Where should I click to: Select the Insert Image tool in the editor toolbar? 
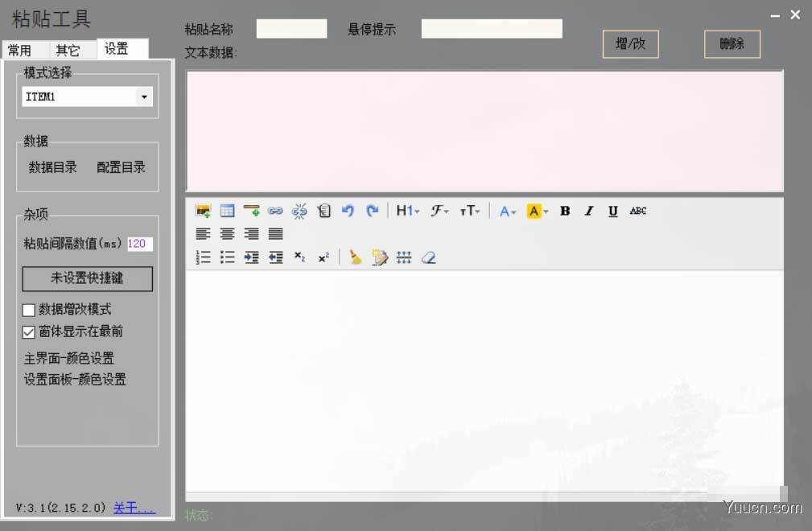click(x=203, y=211)
